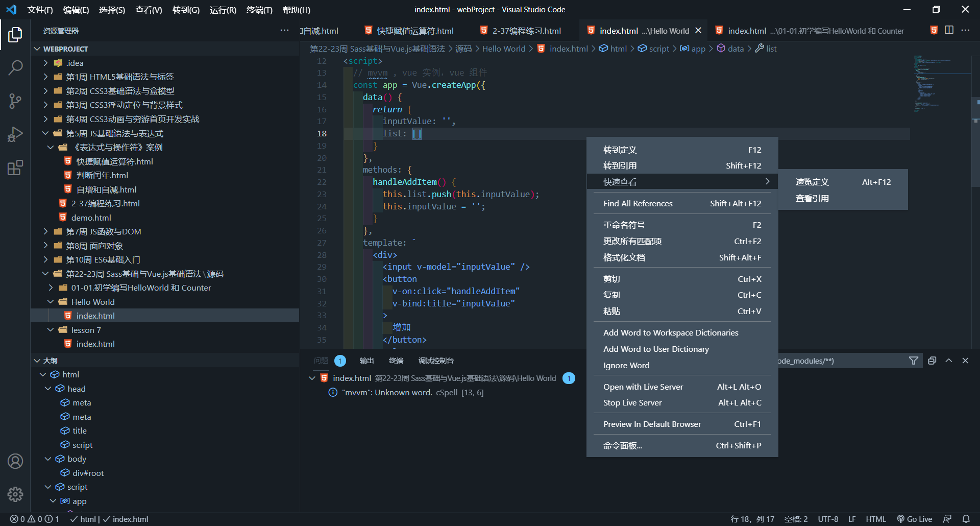This screenshot has height=526, width=980.
Task: Collapse the Hello World folder
Action: click(x=51, y=302)
